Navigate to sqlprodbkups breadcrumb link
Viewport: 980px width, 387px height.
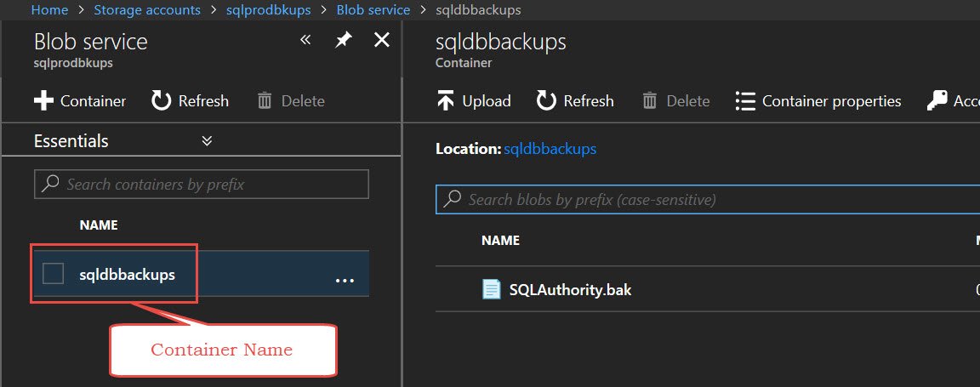coord(268,10)
